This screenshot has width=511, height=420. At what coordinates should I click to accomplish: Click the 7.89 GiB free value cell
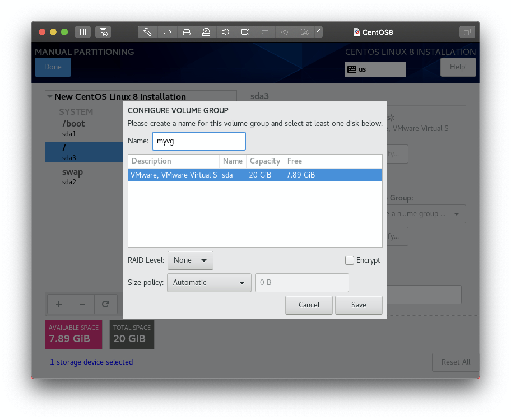(x=301, y=175)
